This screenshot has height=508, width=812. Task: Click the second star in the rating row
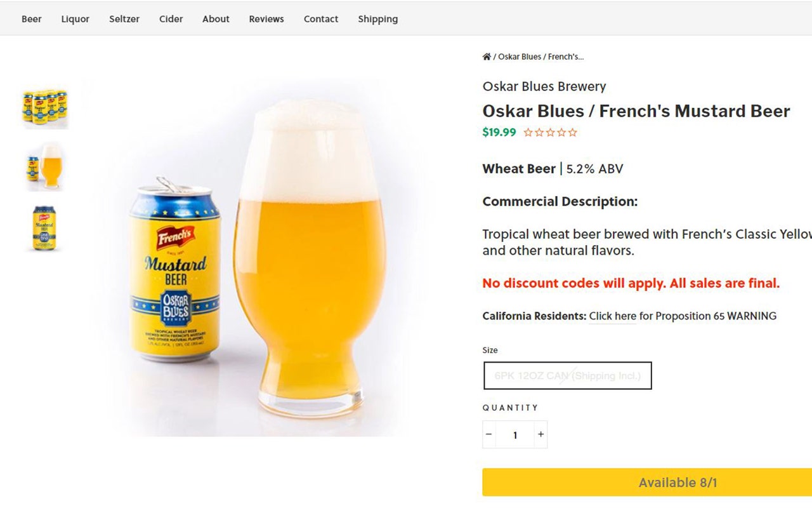tap(539, 132)
